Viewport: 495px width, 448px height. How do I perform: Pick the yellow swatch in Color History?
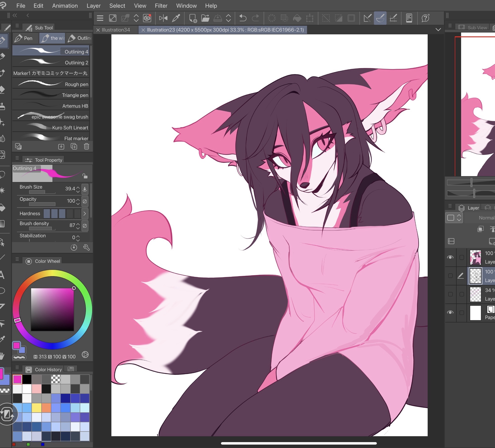click(36, 408)
